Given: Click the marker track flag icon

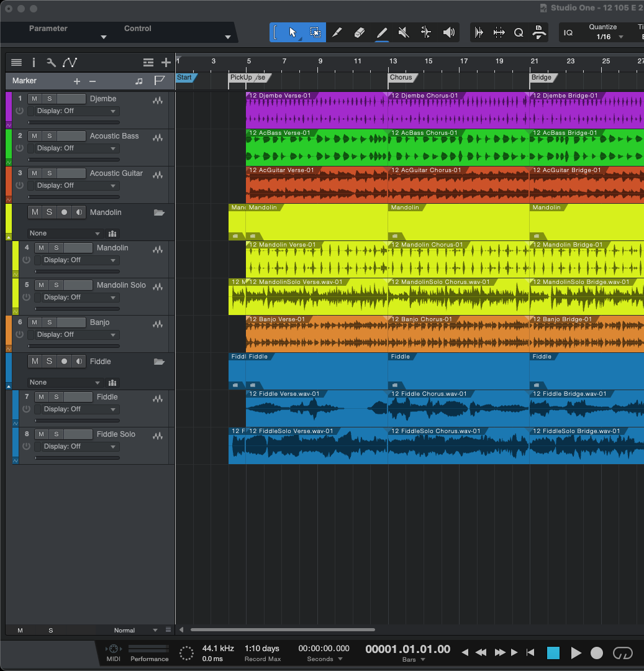Looking at the screenshot, I should point(160,80).
